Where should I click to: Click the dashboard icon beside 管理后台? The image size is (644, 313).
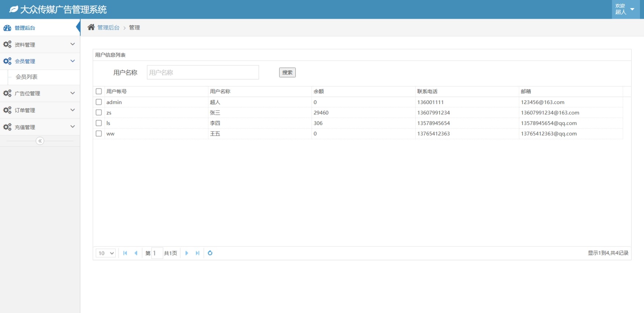(x=7, y=28)
